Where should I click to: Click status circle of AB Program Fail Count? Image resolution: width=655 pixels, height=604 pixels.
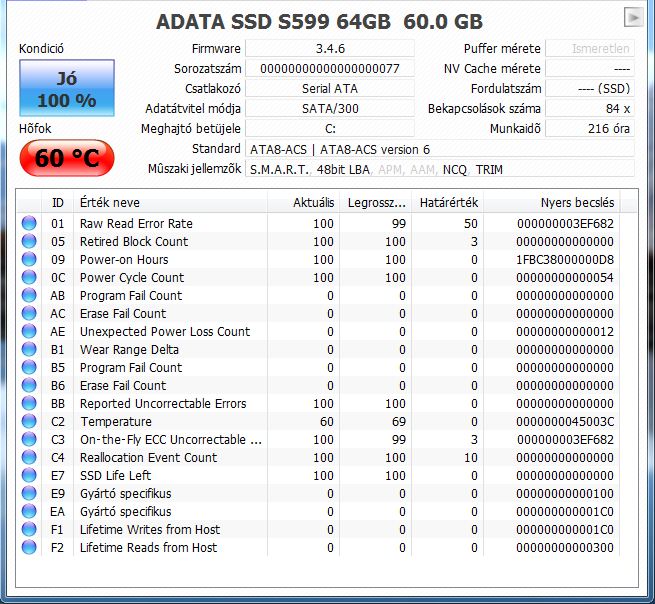[29, 295]
